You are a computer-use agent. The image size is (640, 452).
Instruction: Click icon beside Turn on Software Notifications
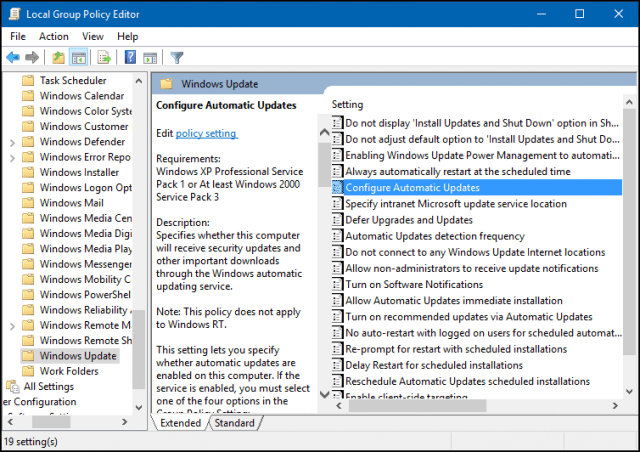[337, 284]
